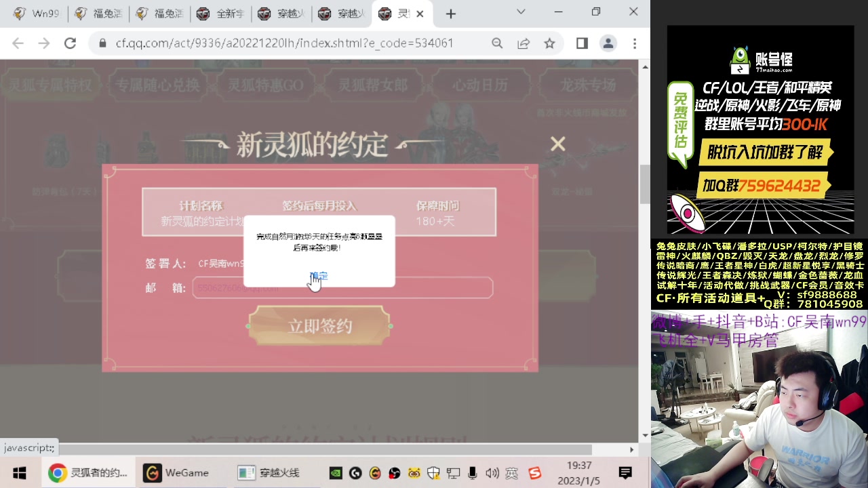Open WeGame from the taskbar
Viewport: 868px width, 488px height.
[178, 472]
